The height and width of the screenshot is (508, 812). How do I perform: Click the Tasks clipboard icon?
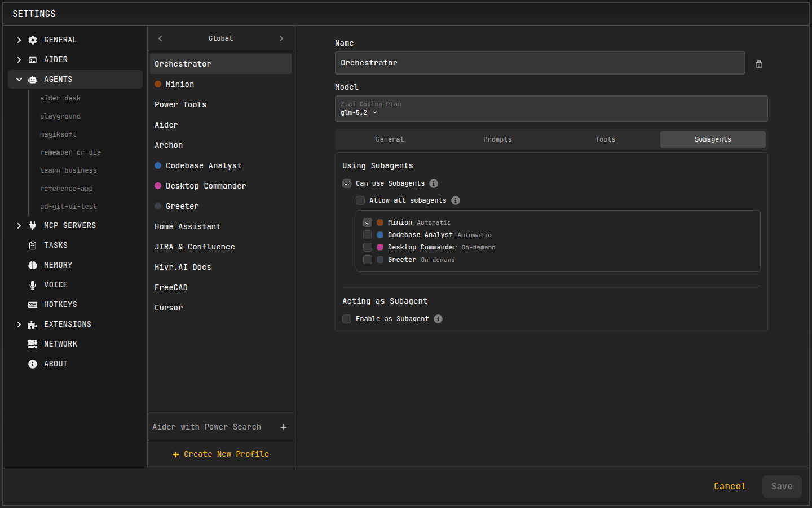(x=33, y=246)
